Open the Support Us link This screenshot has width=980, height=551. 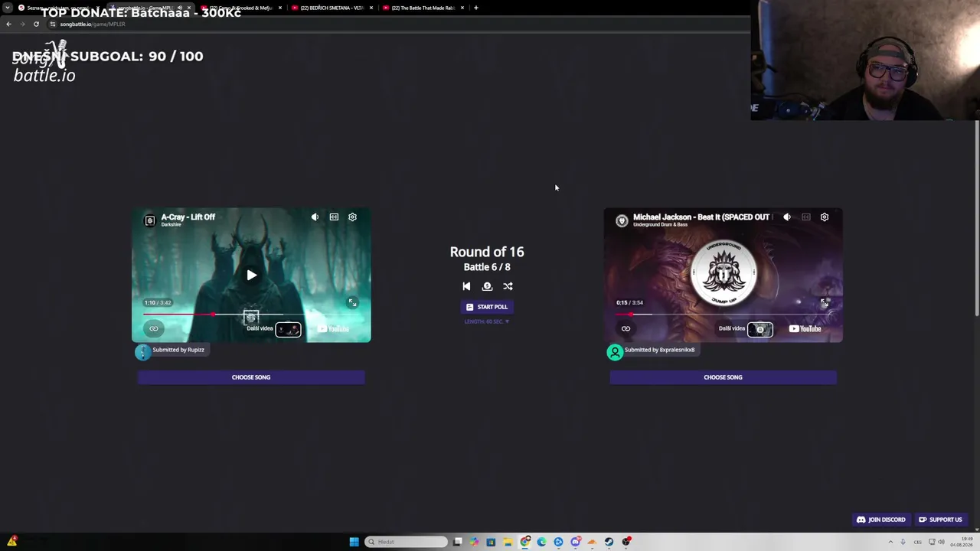940,520
